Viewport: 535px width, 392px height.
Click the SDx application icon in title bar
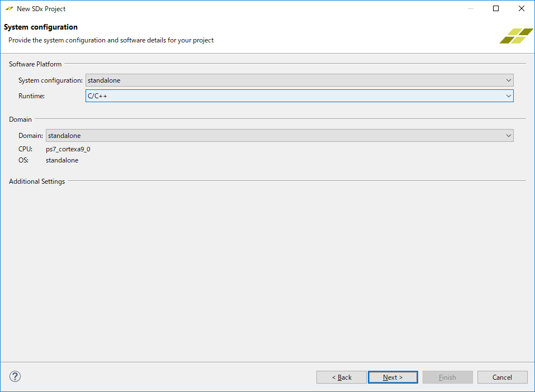pyautogui.click(x=9, y=9)
